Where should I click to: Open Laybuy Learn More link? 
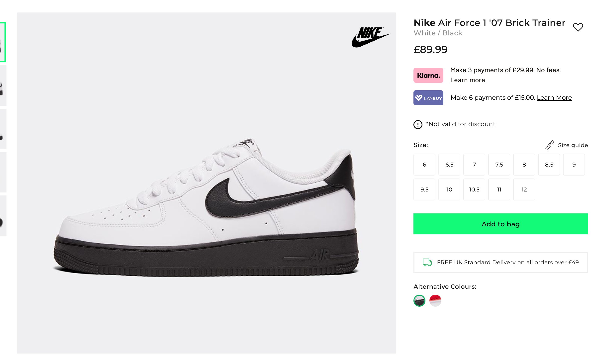[554, 97]
